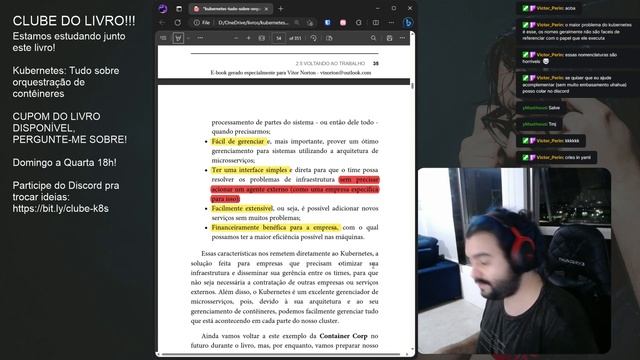Edit the PDF page number field

click(279, 38)
